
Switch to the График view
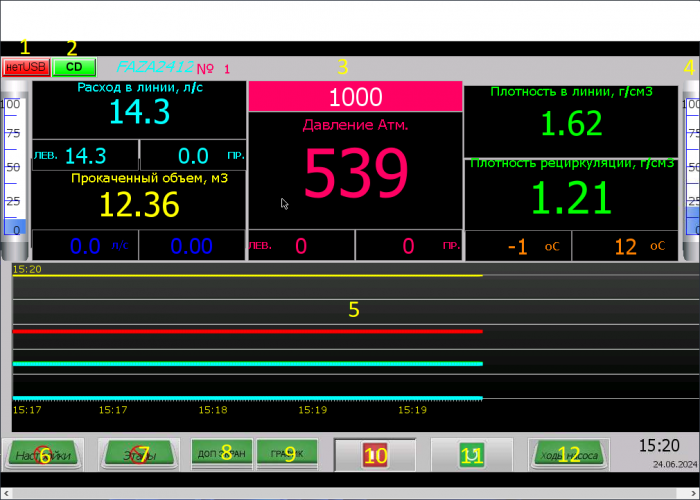287,454
